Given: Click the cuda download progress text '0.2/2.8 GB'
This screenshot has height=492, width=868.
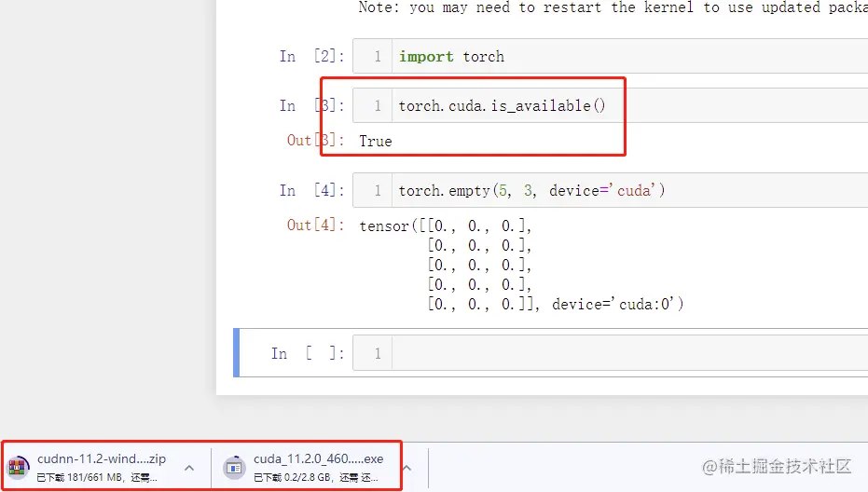Looking at the screenshot, I should click(x=309, y=477).
